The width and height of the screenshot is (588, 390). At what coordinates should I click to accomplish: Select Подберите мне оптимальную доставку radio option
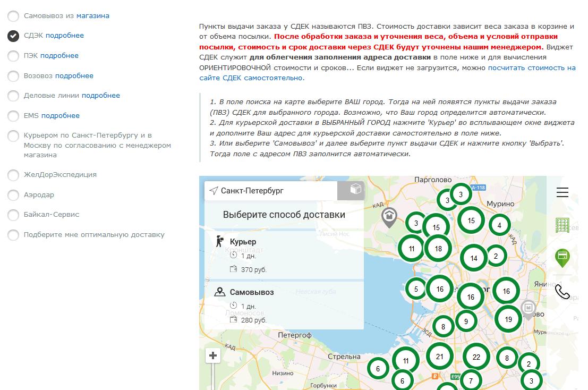(x=13, y=235)
